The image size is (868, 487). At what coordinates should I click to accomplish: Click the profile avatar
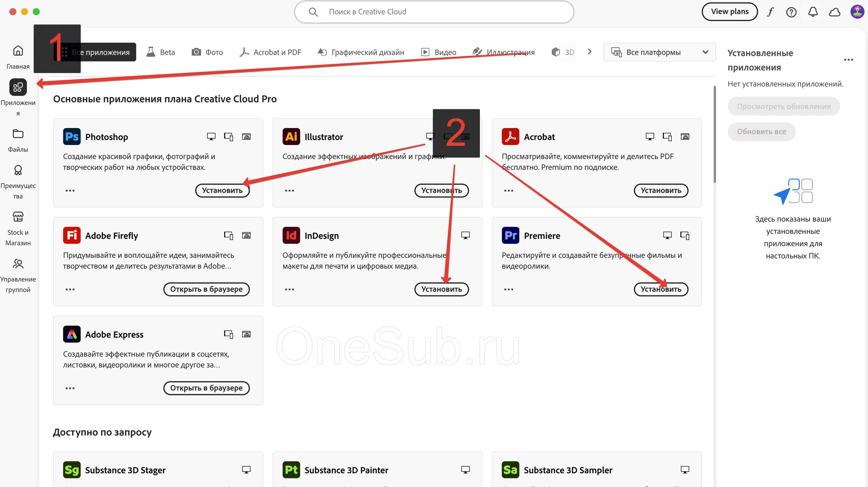click(857, 11)
